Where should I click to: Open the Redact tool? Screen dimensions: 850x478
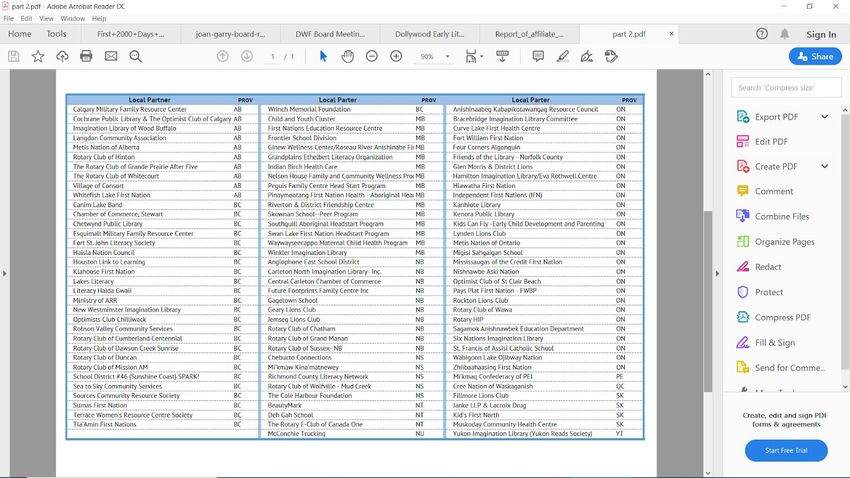tap(767, 267)
